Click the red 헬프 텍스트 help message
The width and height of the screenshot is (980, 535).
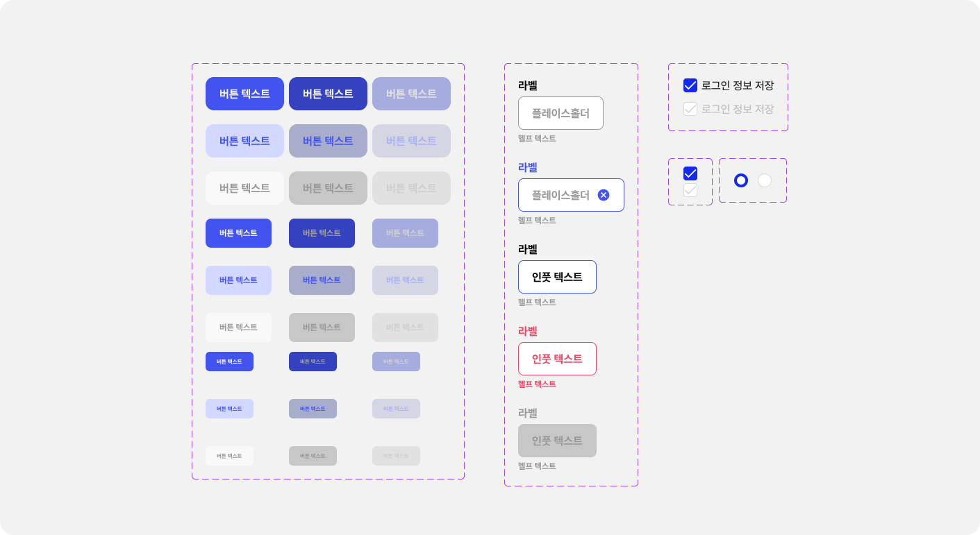pyautogui.click(x=537, y=384)
